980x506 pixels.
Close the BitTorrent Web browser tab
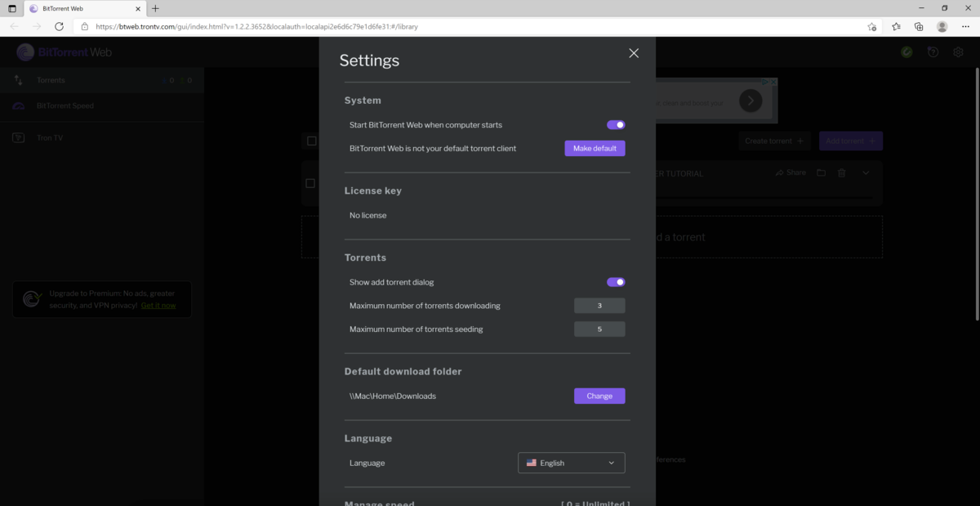click(x=136, y=8)
